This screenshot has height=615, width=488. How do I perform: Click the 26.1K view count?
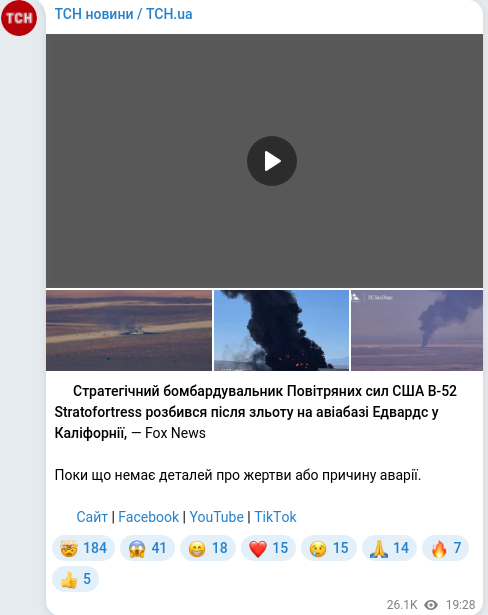tap(402, 605)
